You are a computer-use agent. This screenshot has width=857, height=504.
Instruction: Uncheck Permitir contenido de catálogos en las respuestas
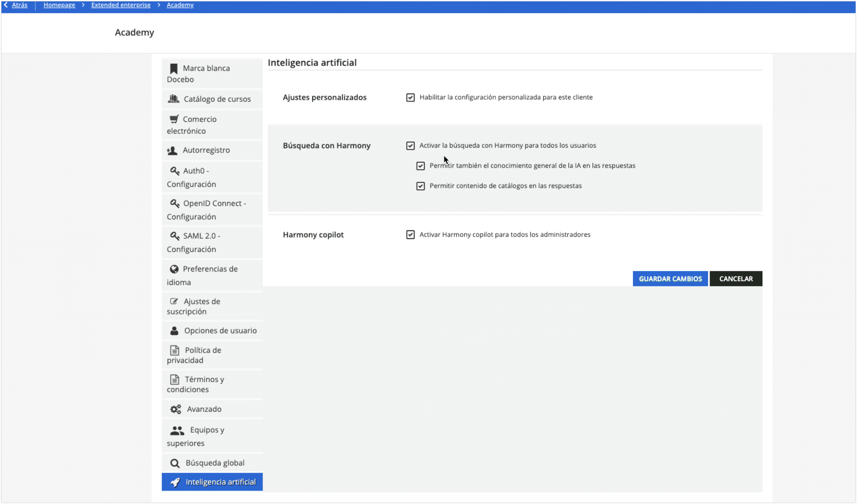click(421, 186)
